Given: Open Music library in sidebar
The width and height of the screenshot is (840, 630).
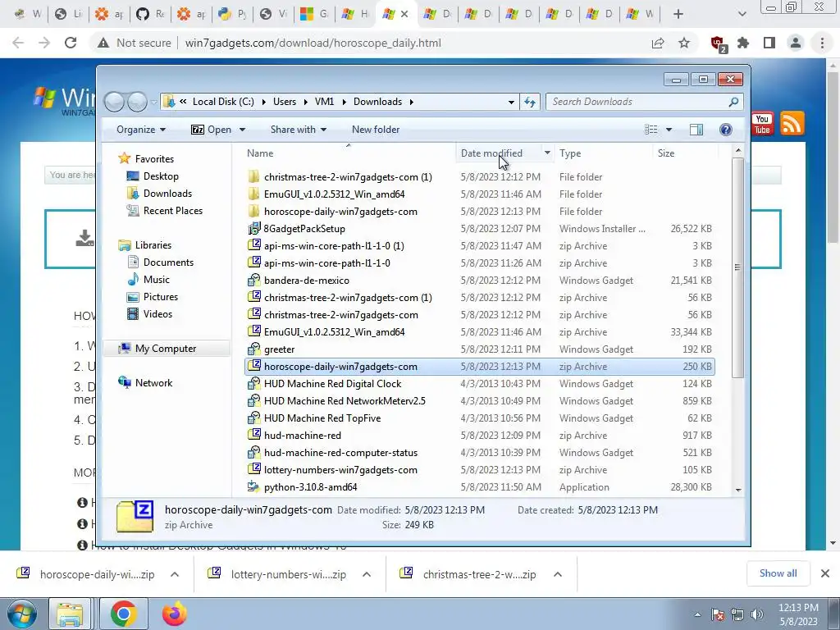Looking at the screenshot, I should click(157, 280).
